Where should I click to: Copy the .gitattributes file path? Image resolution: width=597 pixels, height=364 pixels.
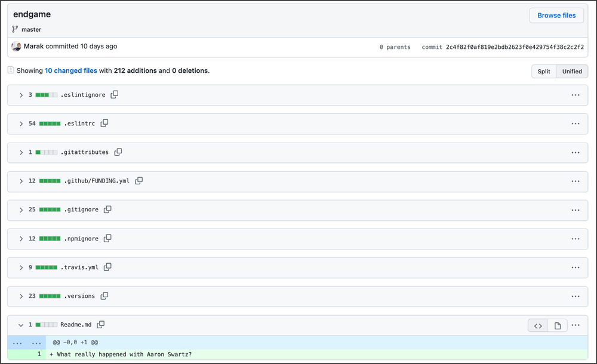118,152
